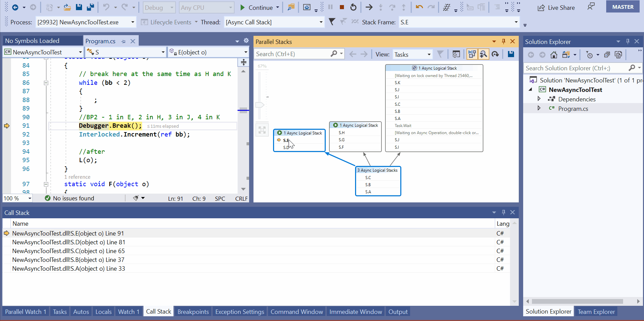
Task: Stop debugging with the red square icon
Action: click(x=342, y=7)
